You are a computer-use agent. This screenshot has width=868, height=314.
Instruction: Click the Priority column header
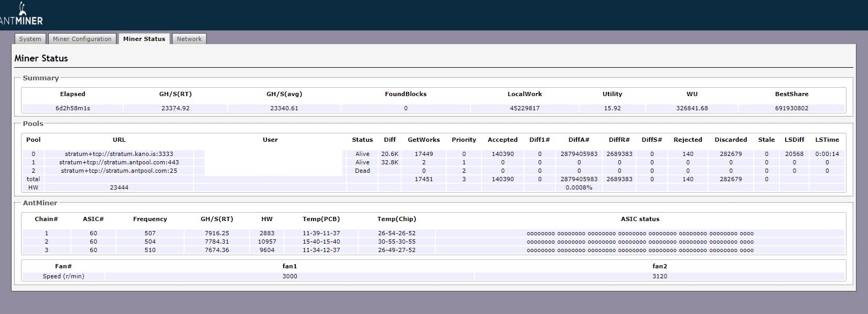tap(464, 140)
